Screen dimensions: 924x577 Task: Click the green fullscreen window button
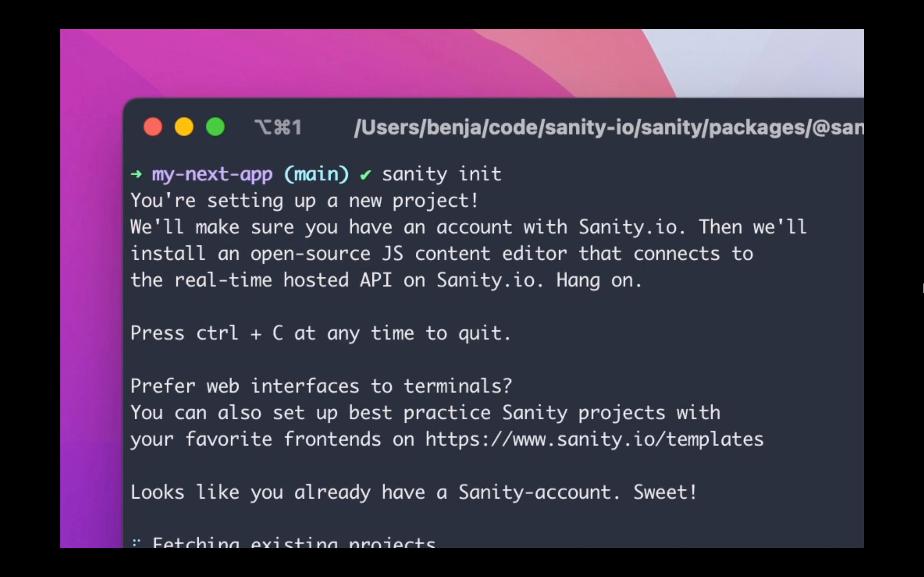pyautogui.click(x=215, y=127)
